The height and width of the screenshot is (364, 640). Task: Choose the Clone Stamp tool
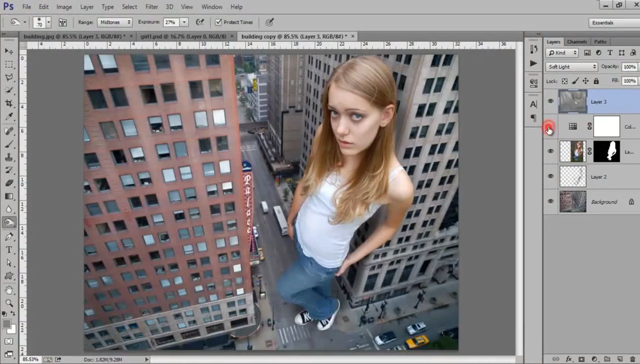9,157
